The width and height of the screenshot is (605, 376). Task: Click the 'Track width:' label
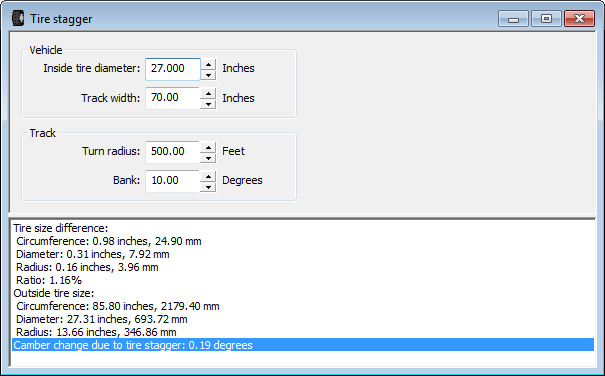[x=110, y=98]
